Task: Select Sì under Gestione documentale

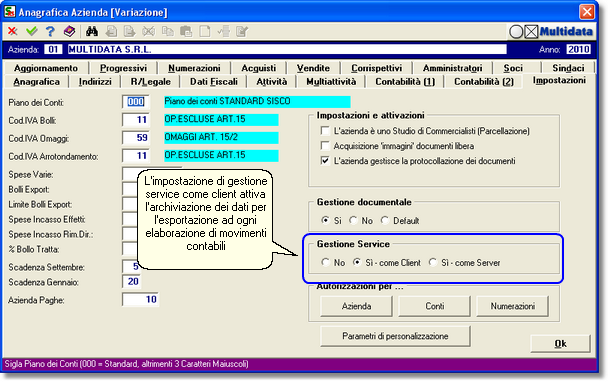Action: (x=325, y=220)
